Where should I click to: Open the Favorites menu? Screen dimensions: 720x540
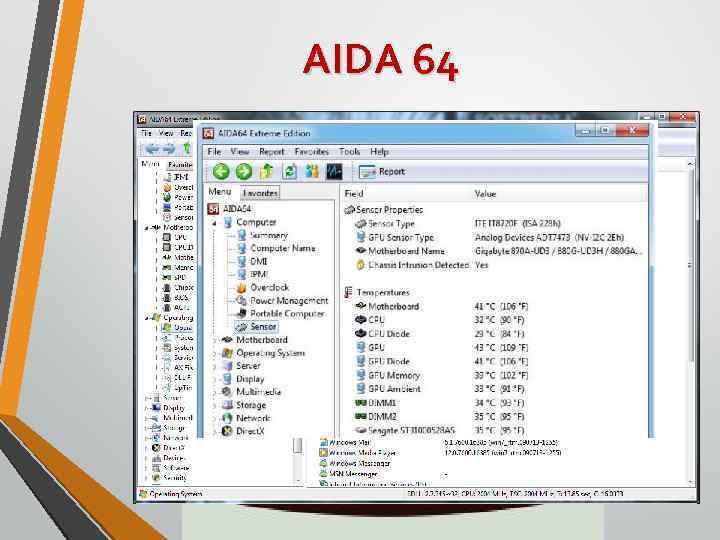312,152
